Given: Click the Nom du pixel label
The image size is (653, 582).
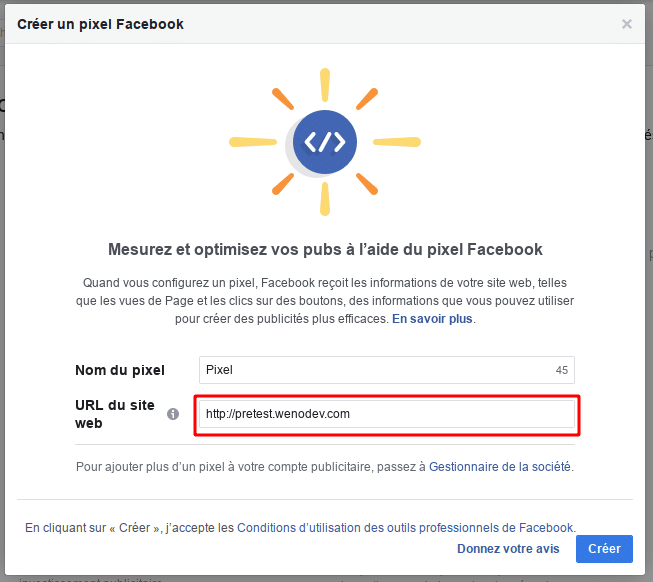Looking at the screenshot, I should (120, 370).
